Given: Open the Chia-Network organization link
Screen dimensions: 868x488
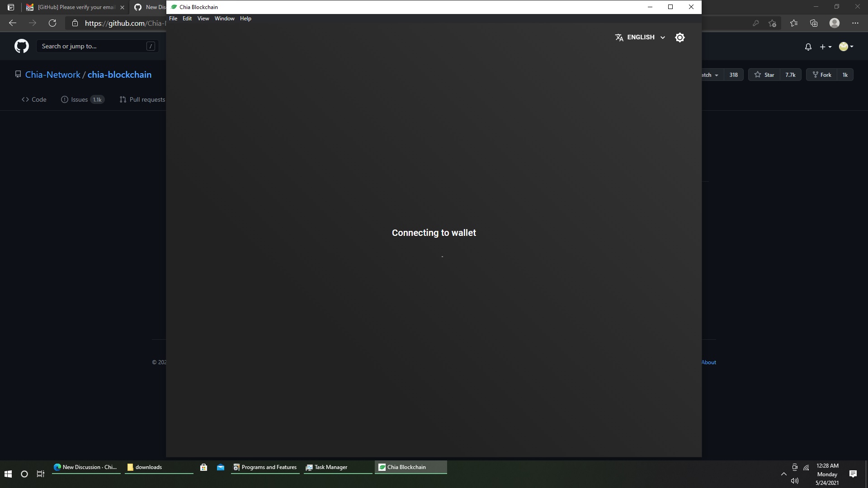Looking at the screenshot, I should click(x=52, y=75).
